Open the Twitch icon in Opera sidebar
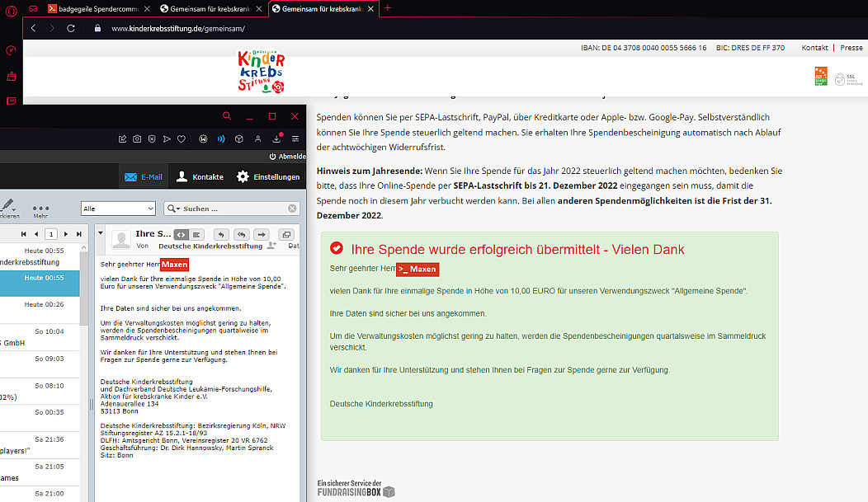 11,101
